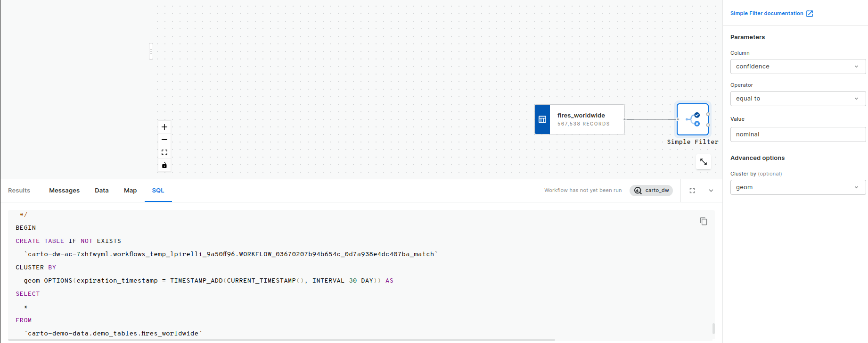Click the diagonal expand arrow icon

click(x=703, y=162)
